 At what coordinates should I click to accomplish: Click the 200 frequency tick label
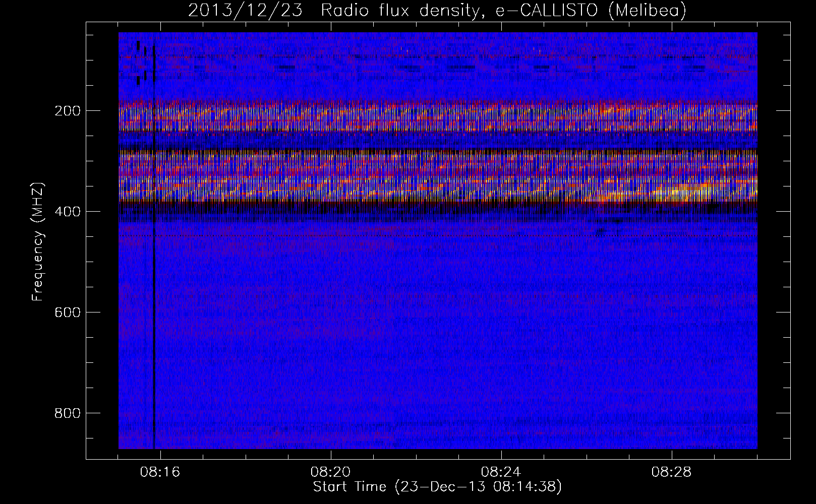tap(68, 111)
